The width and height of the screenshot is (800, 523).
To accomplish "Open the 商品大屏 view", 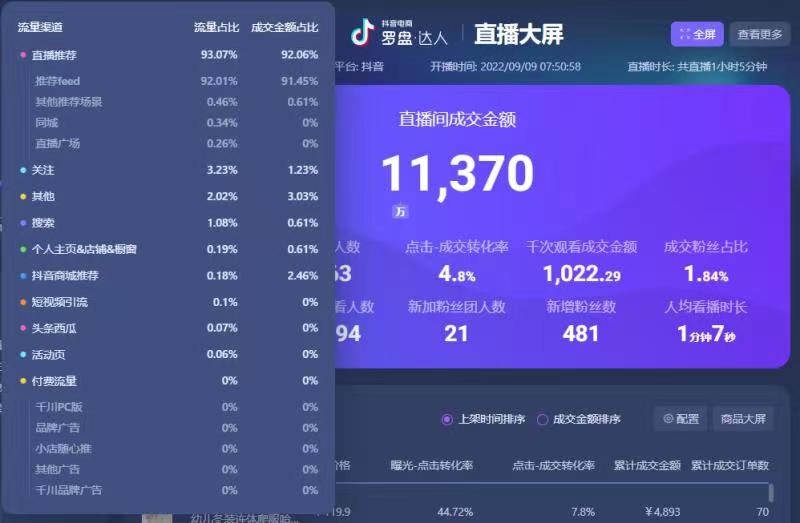I will tap(743, 419).
